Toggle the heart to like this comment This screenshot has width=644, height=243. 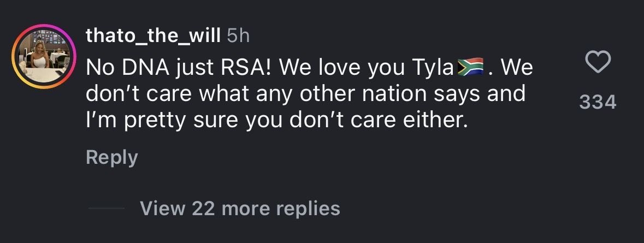click(597, 64)
